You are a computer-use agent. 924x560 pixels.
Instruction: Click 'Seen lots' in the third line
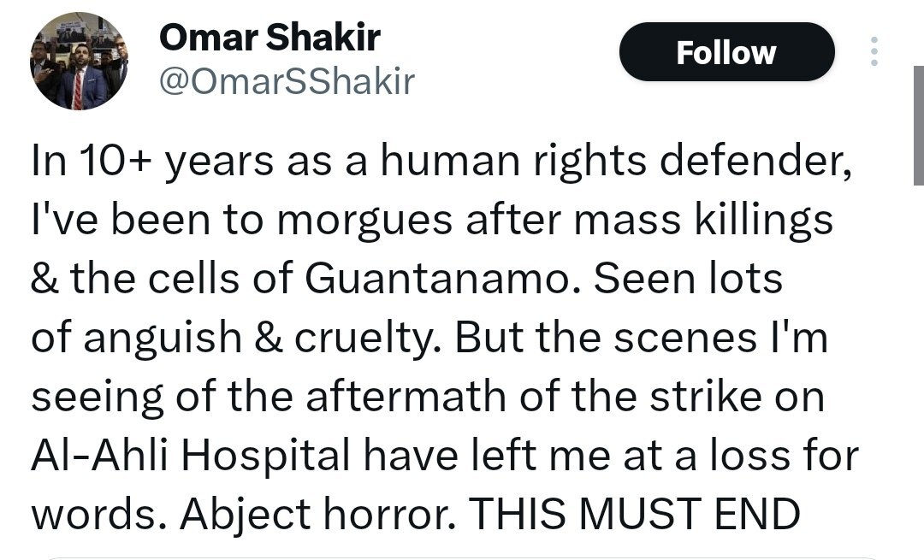(688, 278)
